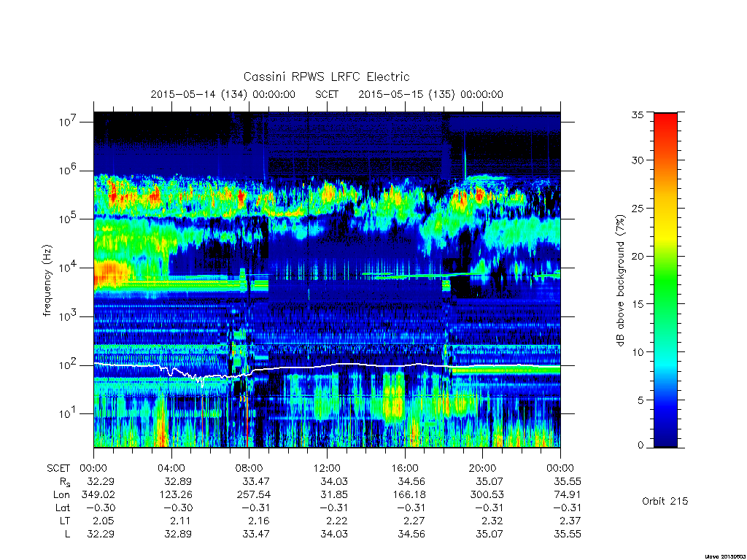
Task: Click the 20 color scale label
Action: point(637,256)
